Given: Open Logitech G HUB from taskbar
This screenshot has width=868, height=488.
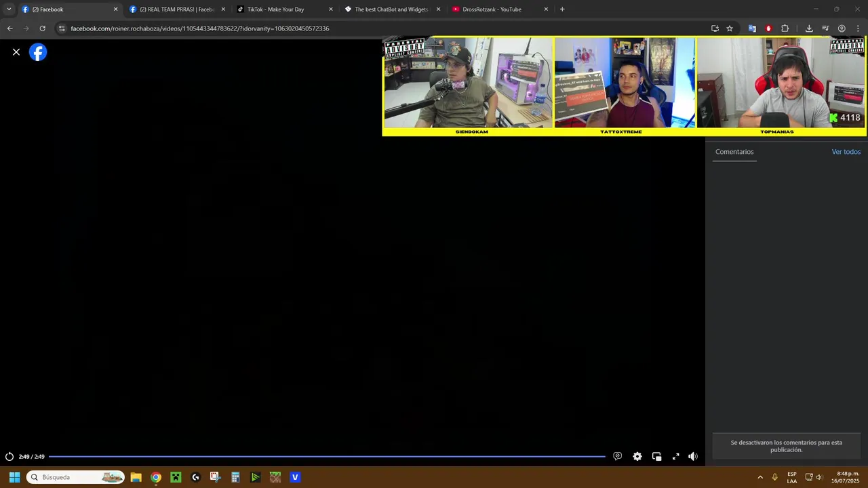Looking at the screenshot, I should point(196,477).
